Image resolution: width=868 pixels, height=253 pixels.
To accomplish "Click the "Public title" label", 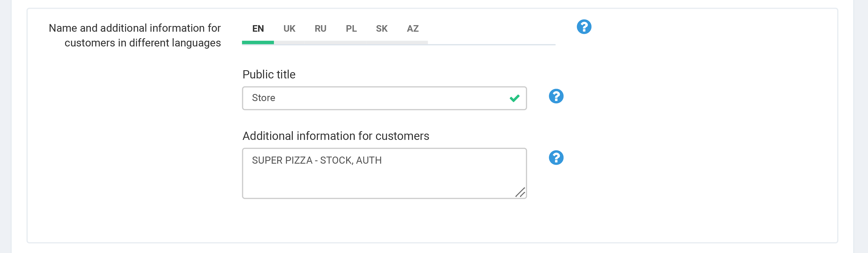I will 268,74.
